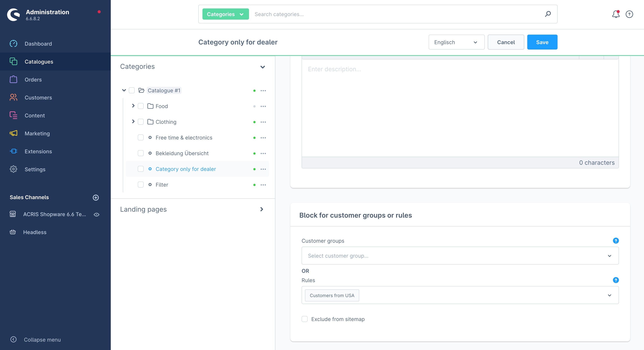
Task: Open the Marketing menu item
Action: [x=37, y=133]
